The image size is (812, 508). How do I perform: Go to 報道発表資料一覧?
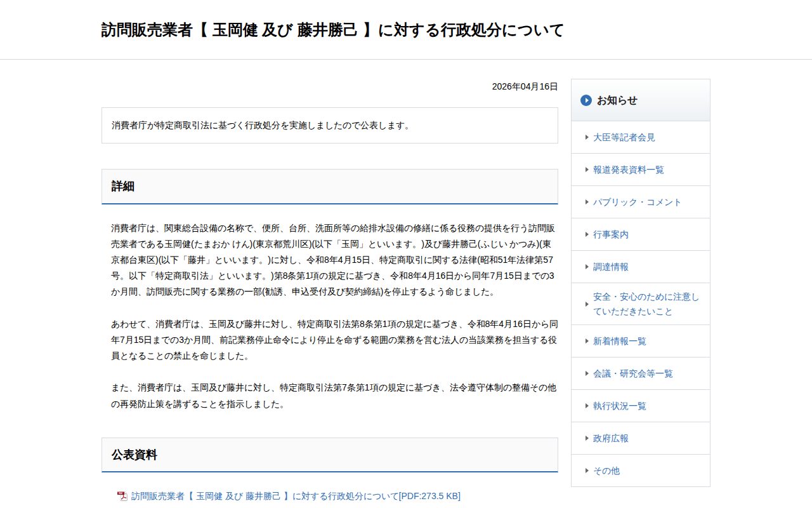(629, 170)
